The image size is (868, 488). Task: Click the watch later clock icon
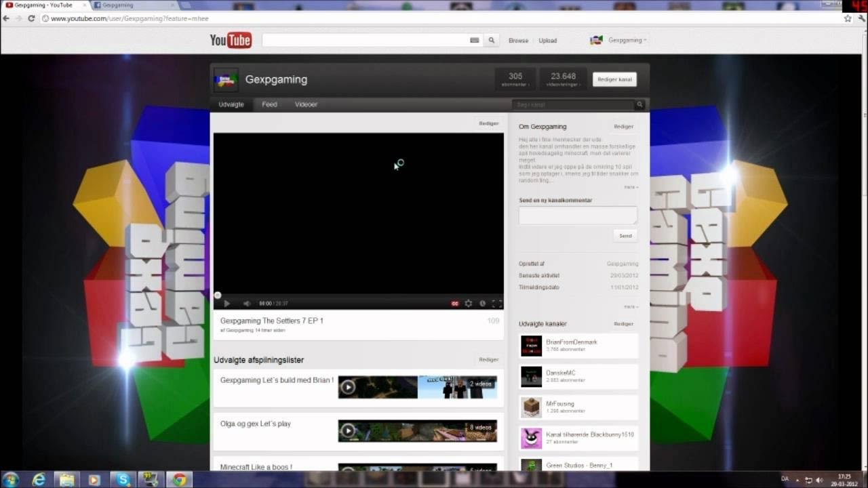click(x=482, y=304)
